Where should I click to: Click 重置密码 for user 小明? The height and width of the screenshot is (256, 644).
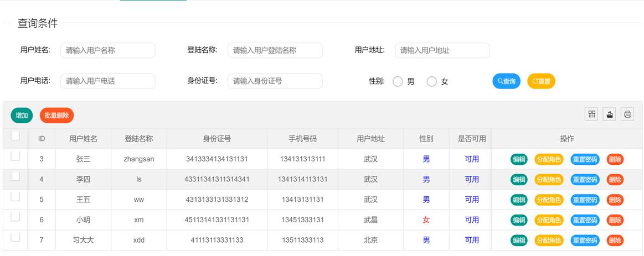(x=585, y=220)
